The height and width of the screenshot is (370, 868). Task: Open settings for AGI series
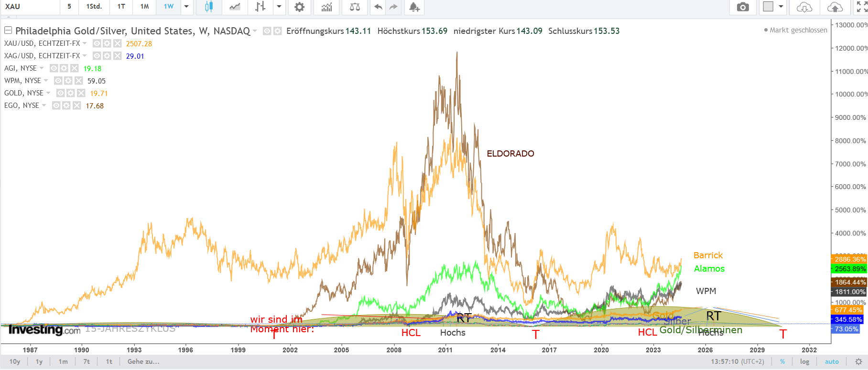(x=64, y=68)
